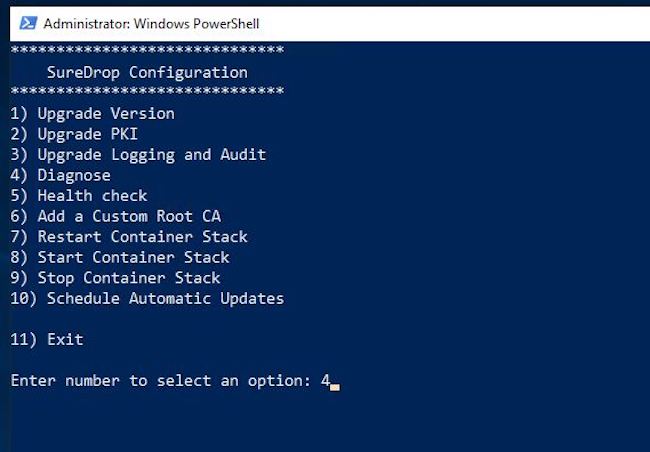Click the asterisk row above SureDrop heading
Viewport: 650px width, 452px height.
click(x=147, y=50)
